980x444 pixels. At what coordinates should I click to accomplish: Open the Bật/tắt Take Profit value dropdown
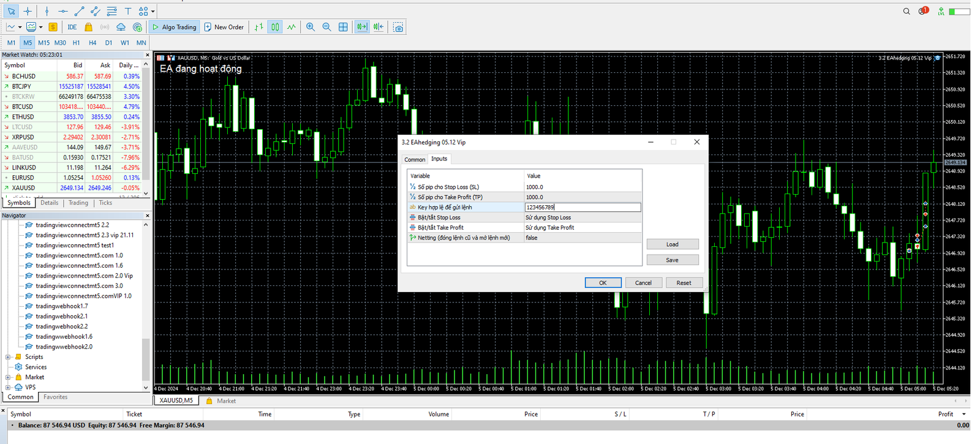(x=582, y=227)
